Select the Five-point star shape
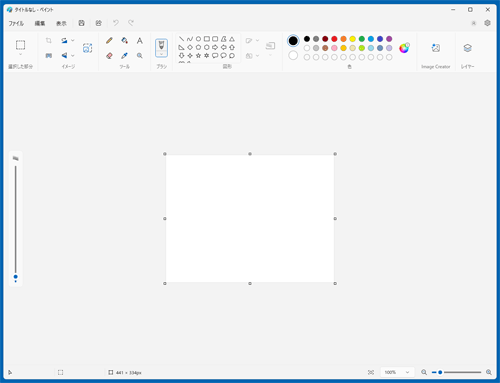 pyautogui.click(x=198, y=56)
